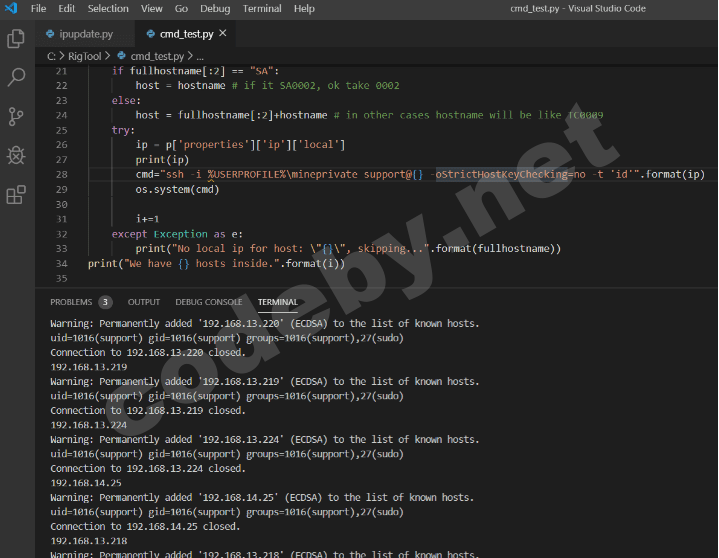
Task: Show the Debug Console panel
Action: (208, 302)
